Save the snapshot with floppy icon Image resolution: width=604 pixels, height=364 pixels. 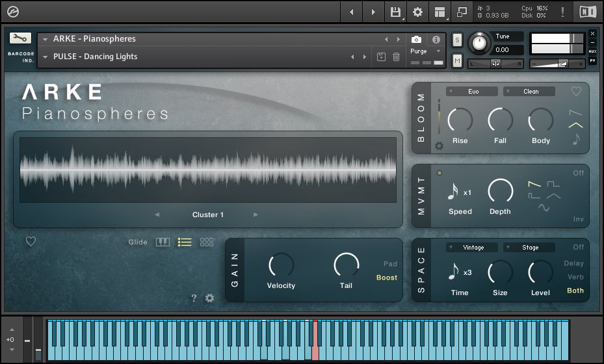pos(381,57)
